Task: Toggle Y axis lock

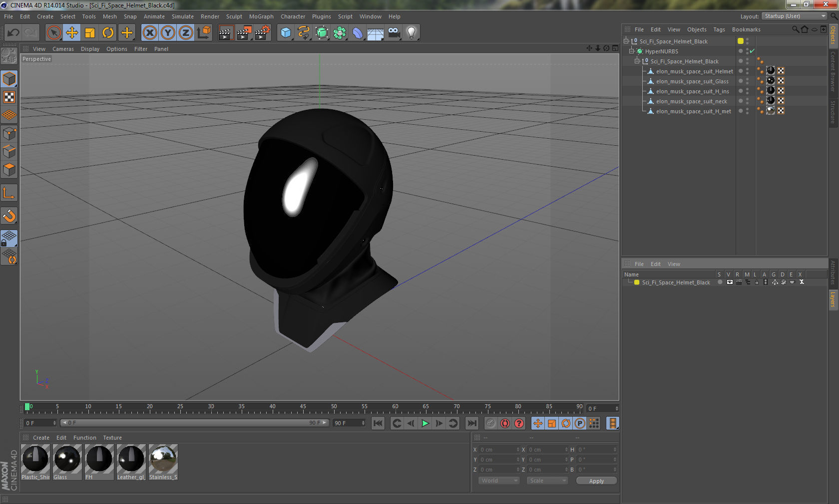Action: pos(168,33)
